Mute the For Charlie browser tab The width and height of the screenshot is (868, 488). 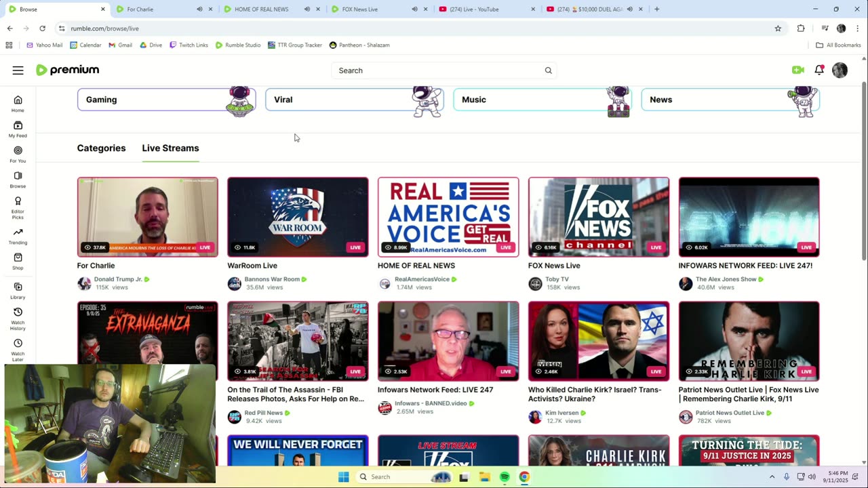(x=199, y=9)
